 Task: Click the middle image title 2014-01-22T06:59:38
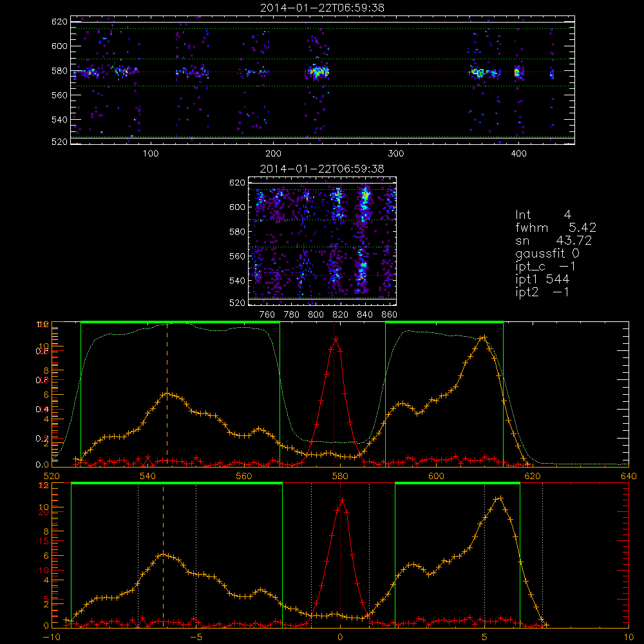(x=322, y=169)
